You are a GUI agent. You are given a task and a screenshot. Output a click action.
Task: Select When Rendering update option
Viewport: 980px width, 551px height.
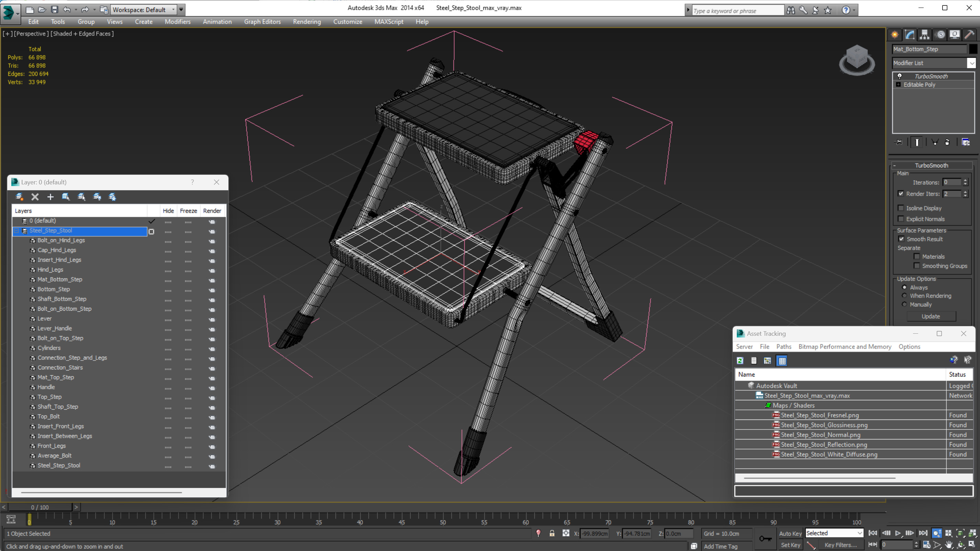click(x=904, y=296)
